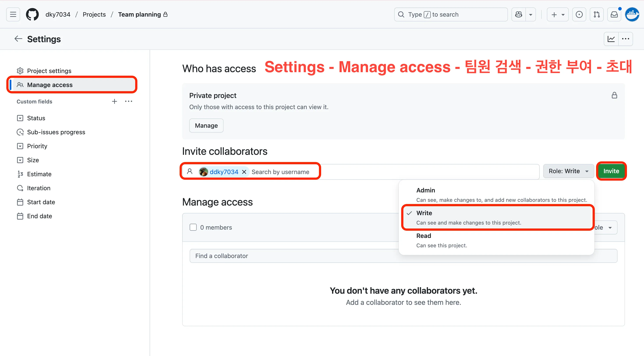Open pull requests icon in header
This screenshot has width=644, height=356.
(597, 14)
